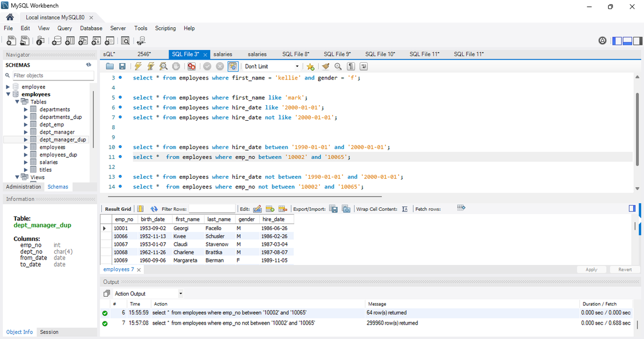Viewport: 644px width, 339px height.
Task: Close the Local instance MySQL80 tab
Action: pos(91,18)
